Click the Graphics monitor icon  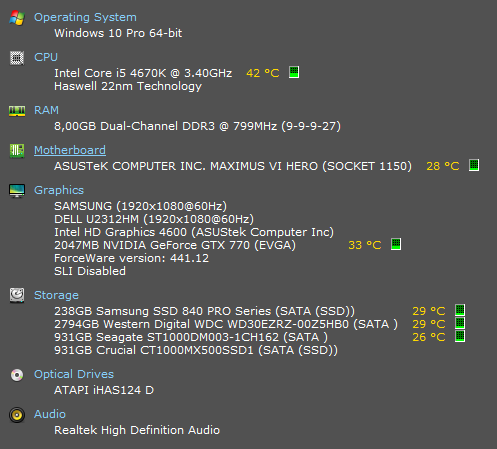(x=17, y=191)
